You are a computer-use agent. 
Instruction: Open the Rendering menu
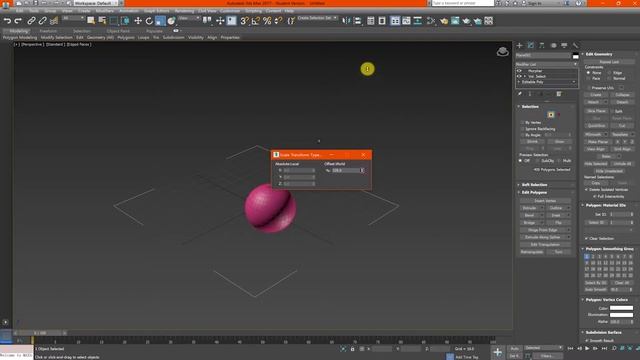coord(184,11)
